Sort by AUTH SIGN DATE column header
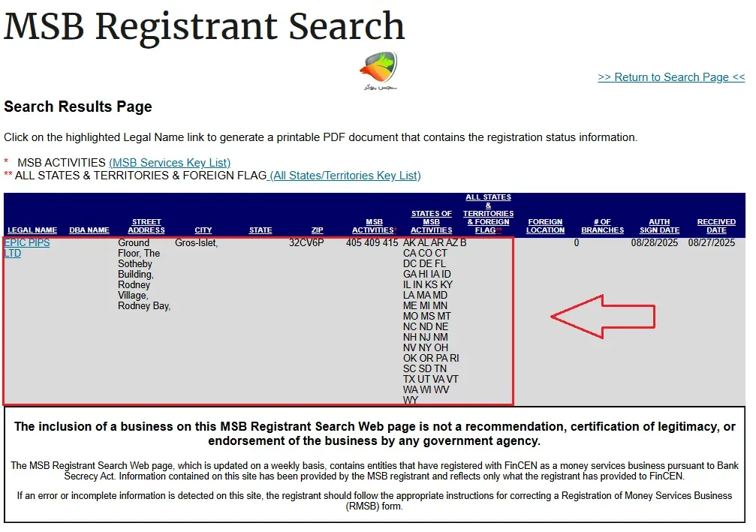This screenshot has height=532, width=756. coord(660,226)
